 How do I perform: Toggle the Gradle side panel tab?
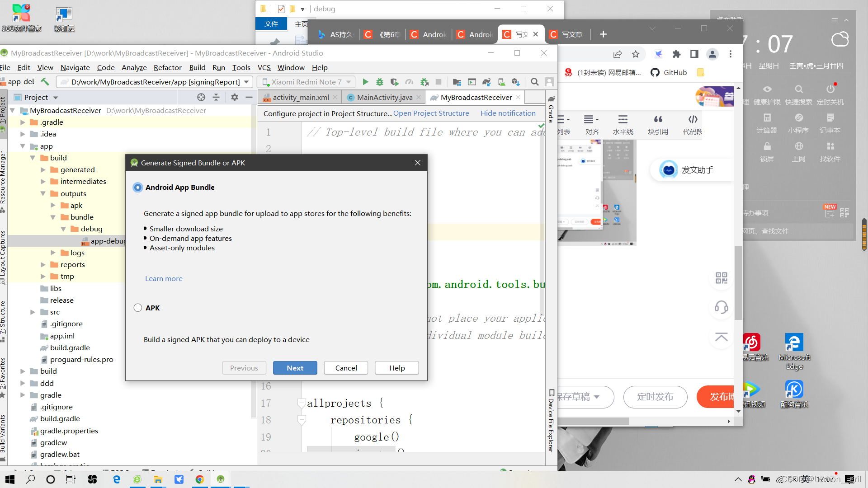coord(550,113)
